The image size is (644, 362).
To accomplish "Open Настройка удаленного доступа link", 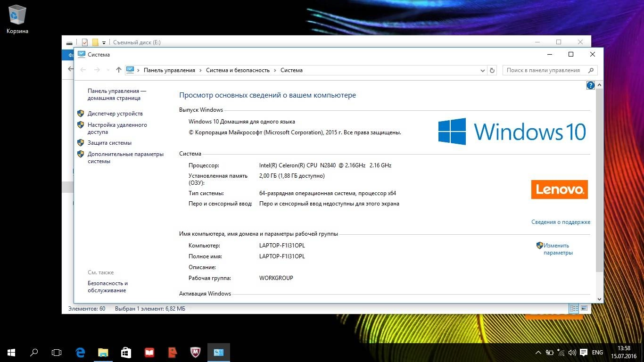I will 117,128.
